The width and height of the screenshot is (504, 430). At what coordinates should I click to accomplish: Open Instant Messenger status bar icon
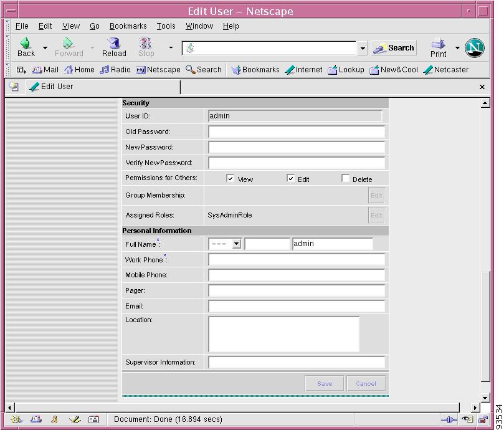click(x=55, y=419)
